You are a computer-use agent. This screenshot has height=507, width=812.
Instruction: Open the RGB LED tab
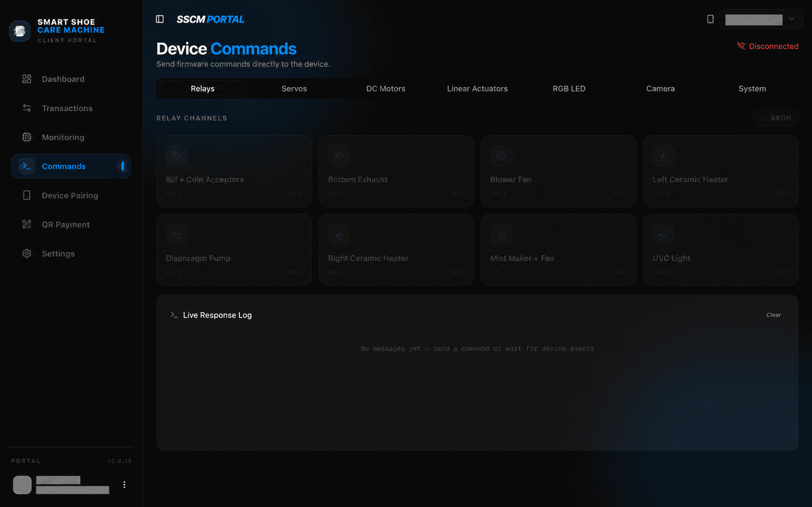(x=569, y=89)
